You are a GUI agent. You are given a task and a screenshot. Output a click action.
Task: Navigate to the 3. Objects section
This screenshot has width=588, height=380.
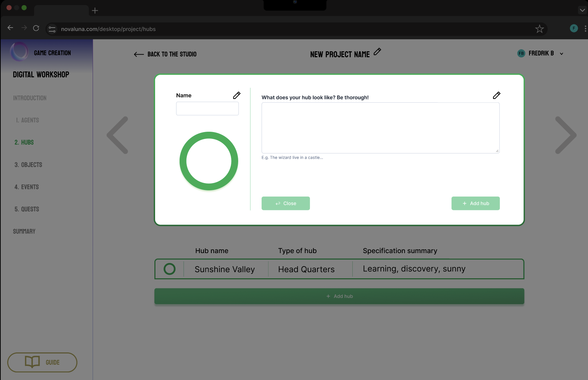28,165
